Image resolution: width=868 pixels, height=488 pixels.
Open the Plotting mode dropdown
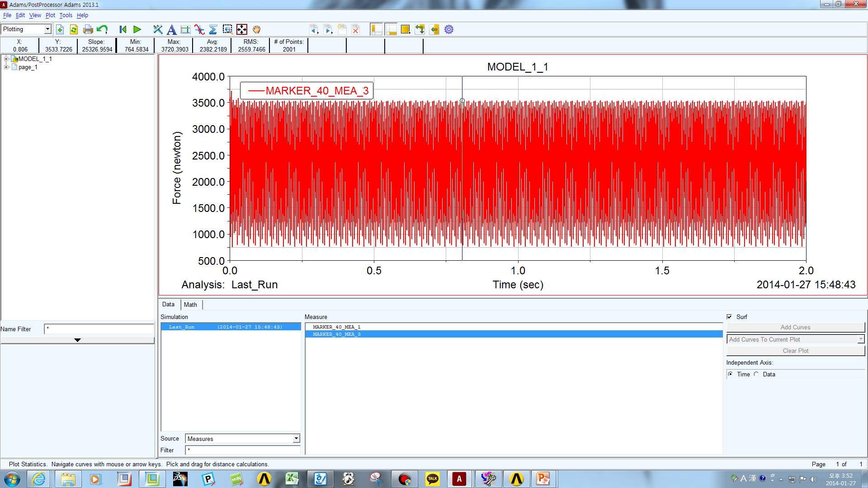[26, 29]
